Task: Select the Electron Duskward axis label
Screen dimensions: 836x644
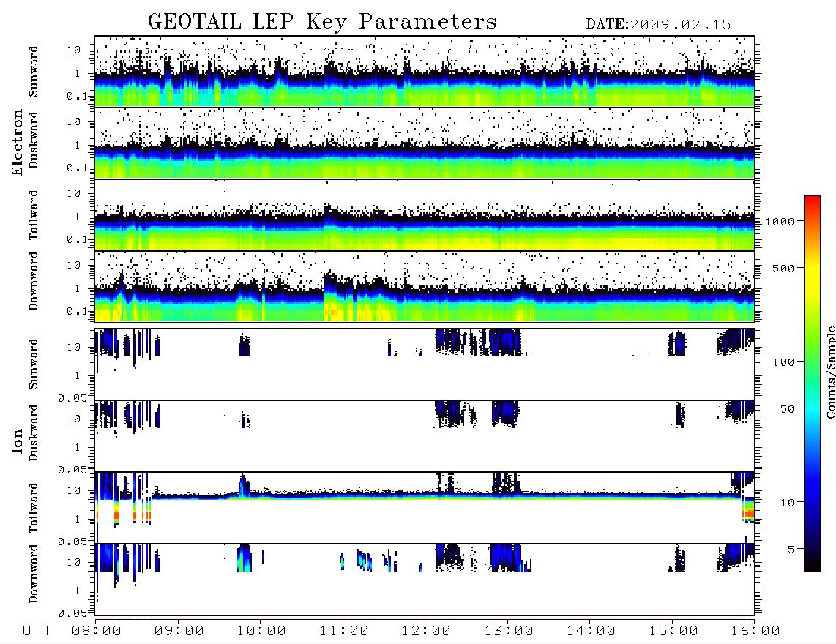Action: [34, 140]
